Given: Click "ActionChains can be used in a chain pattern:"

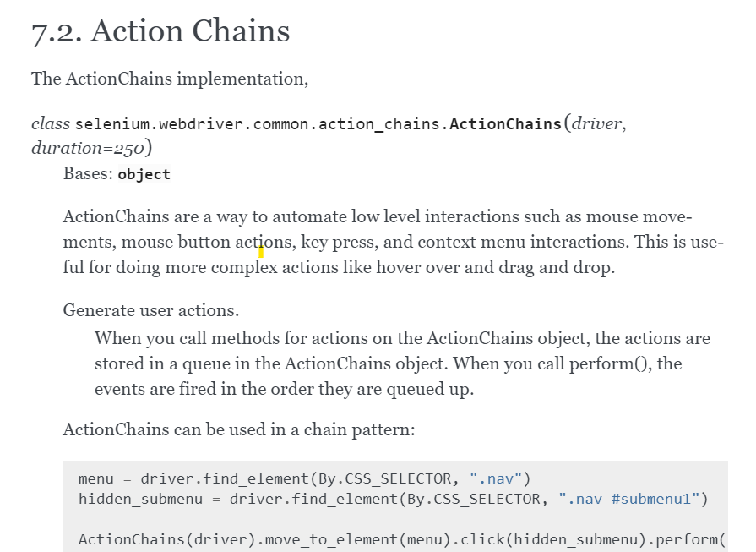Looking at the screenshot, I should pyautogui.click(x=239, y=429).
